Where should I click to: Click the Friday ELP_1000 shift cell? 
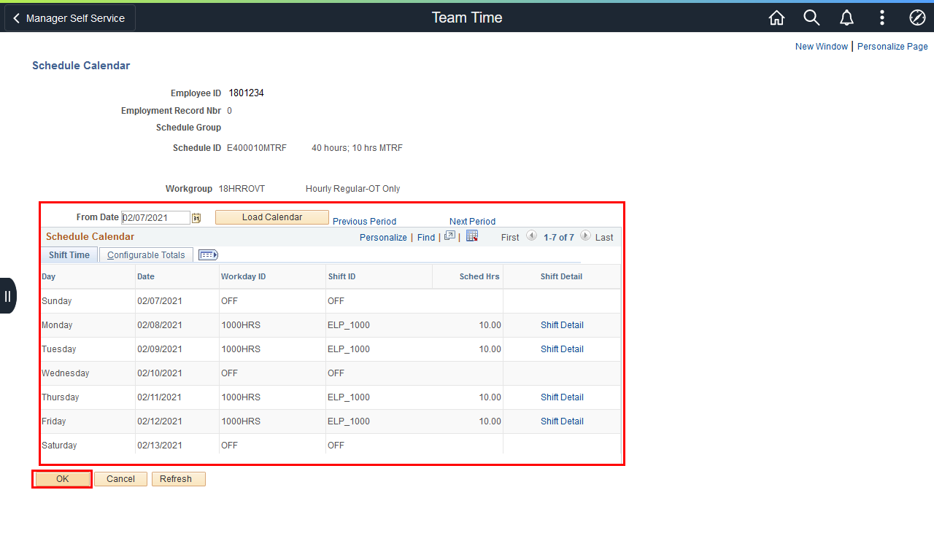[349, 421]
